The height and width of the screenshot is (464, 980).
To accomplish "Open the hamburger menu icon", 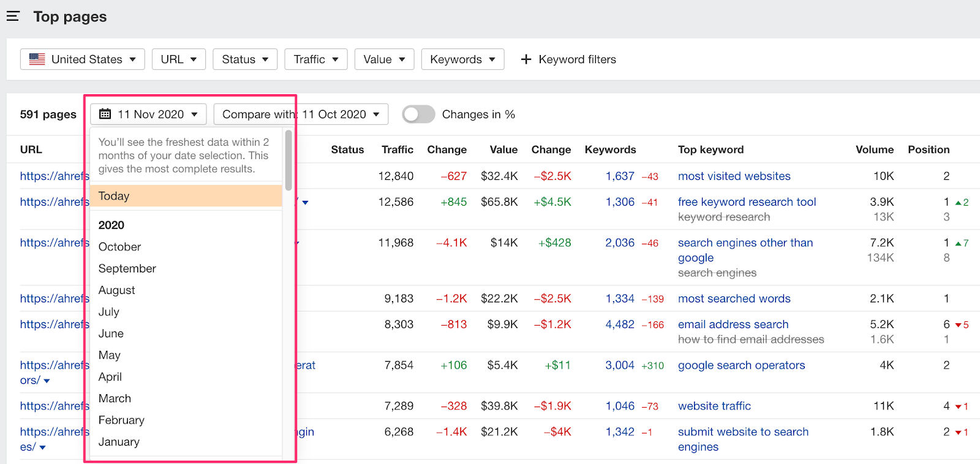I will [x=13, y=17].
